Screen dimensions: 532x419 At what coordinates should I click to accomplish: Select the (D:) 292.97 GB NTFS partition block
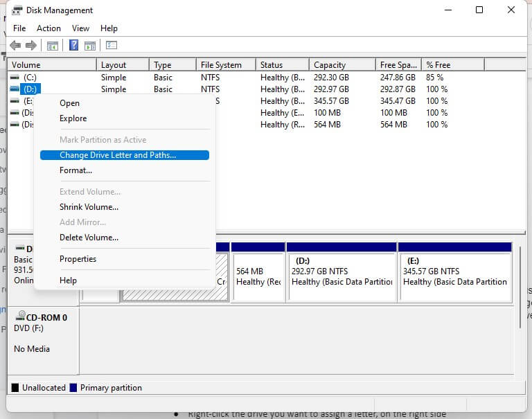[342, 272]
